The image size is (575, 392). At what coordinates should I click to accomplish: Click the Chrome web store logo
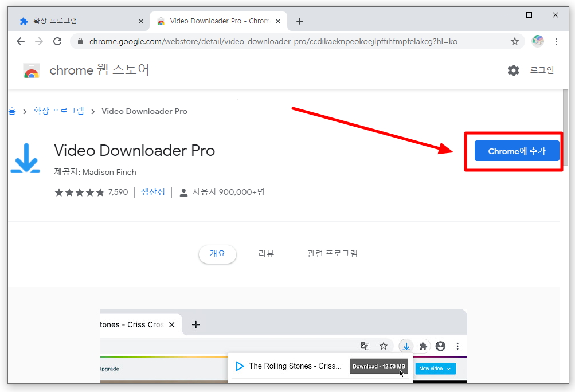click(32, 70)
